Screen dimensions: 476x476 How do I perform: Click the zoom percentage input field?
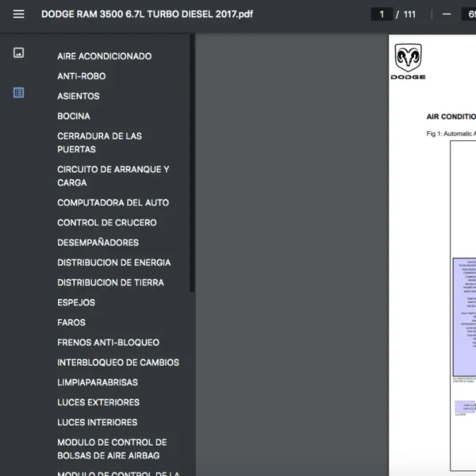[x=468, y=14]
